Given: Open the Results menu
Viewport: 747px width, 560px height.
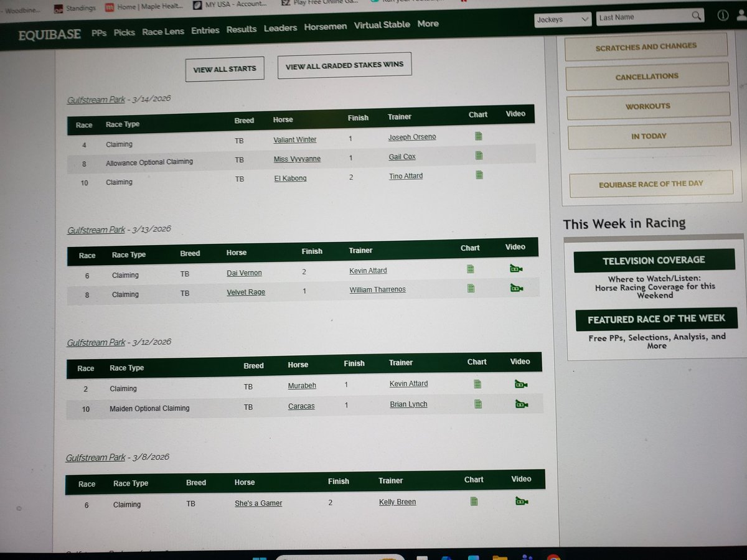Looking at the screenshot, I should (242, 29).
